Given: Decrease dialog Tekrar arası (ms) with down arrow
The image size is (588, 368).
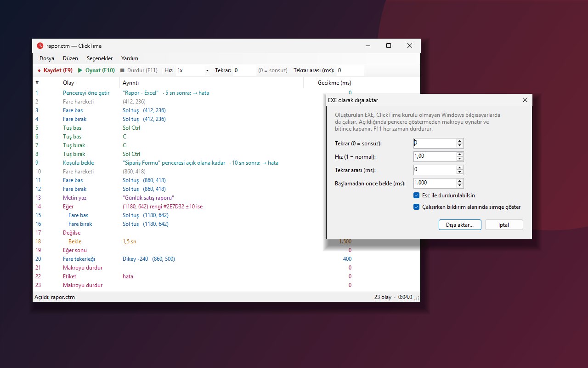Looking at the screenshot, I should coord(460,172).
